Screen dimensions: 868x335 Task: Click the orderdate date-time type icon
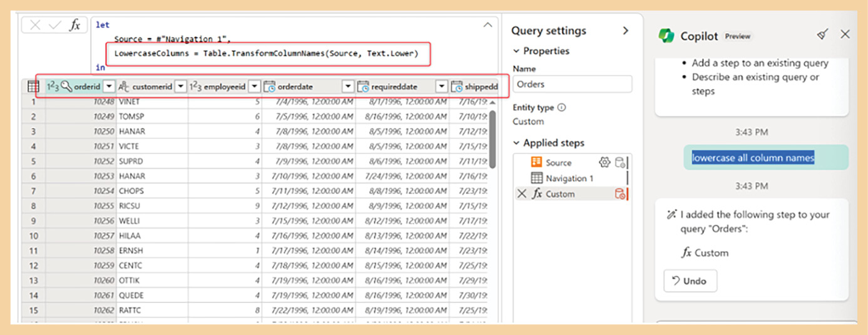point(270,86)
